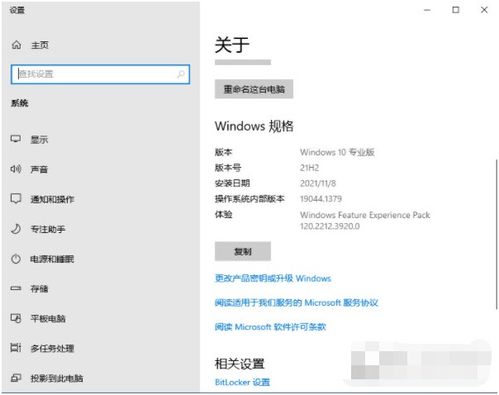The width and height of the screenshot is (499, 395).
Task: Open 更改产品密钥或升级 Windows link
Action: [273, 278]
